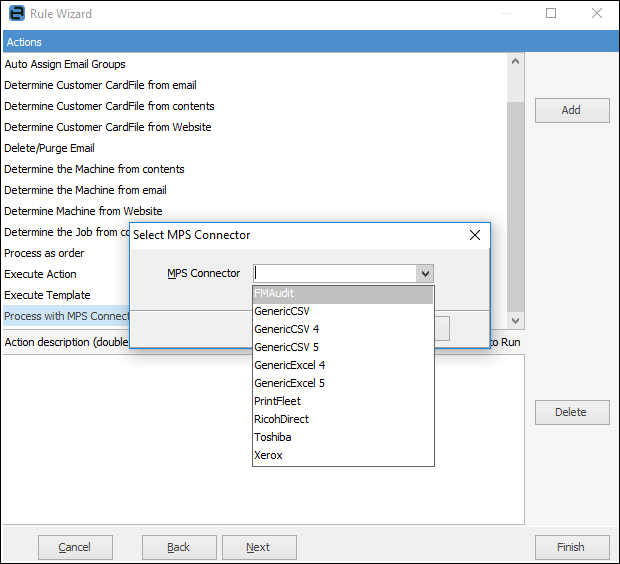Choose GenericCSV connector option

pyautogui.click(x=343, y=311)
